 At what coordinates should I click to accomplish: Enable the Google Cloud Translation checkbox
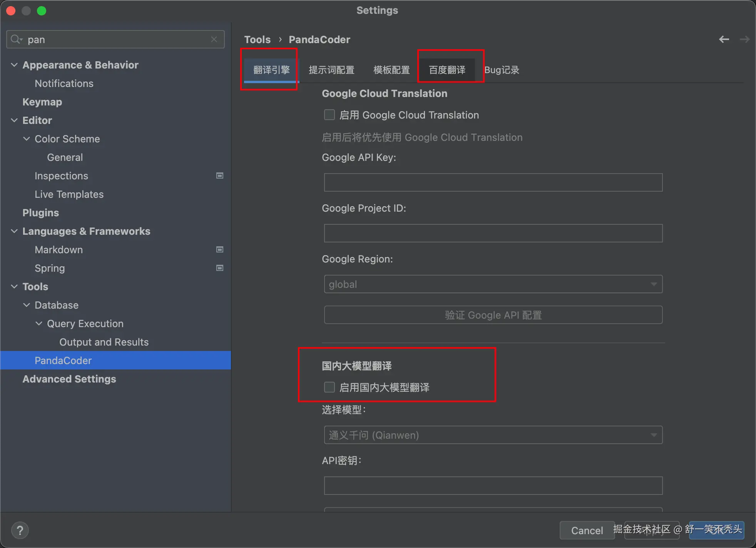click(329, 115)
